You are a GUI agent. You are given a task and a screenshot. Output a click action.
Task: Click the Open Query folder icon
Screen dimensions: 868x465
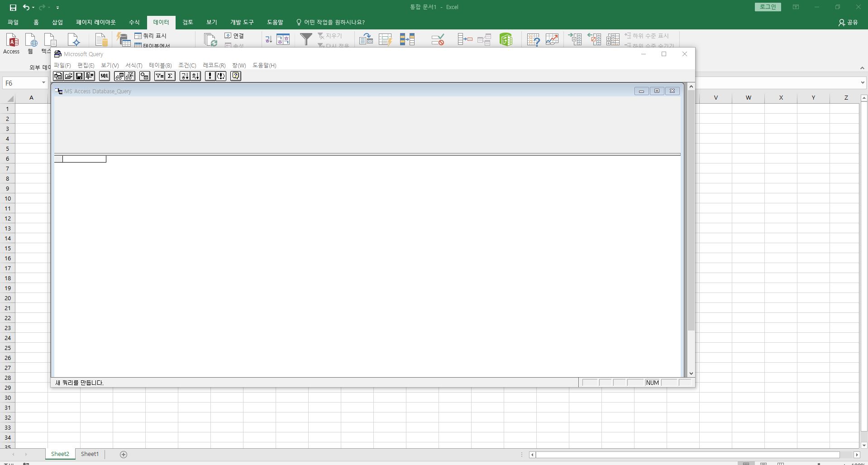[x=69, y=76]
